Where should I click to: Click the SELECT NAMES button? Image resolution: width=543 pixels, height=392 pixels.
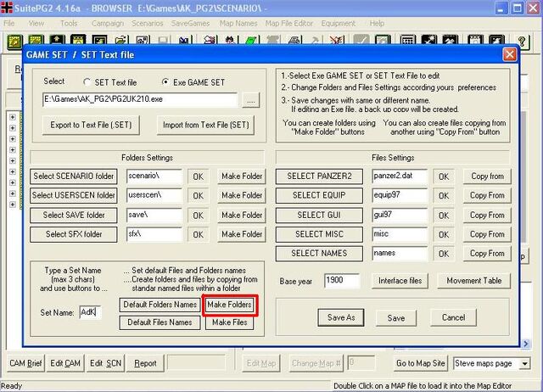[319, 254]
